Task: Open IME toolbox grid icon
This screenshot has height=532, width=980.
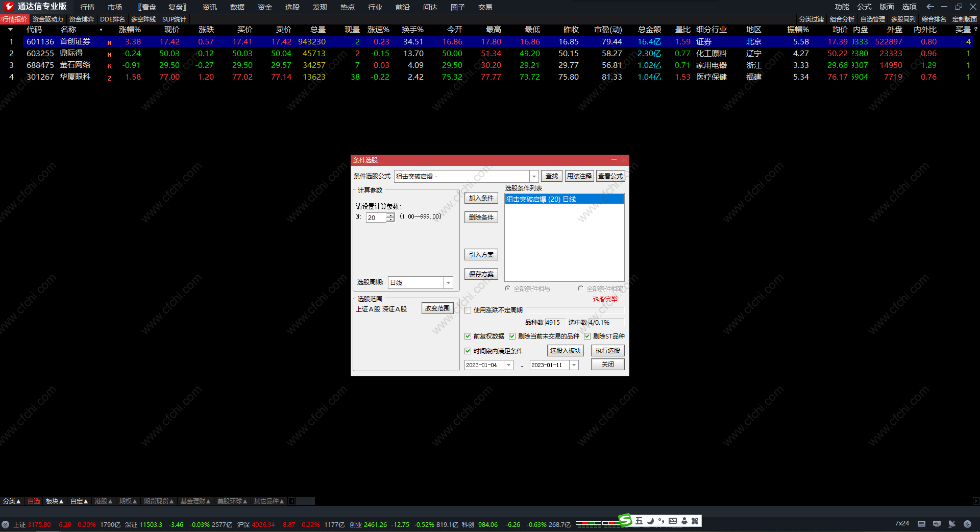Action: pos(695,521)
